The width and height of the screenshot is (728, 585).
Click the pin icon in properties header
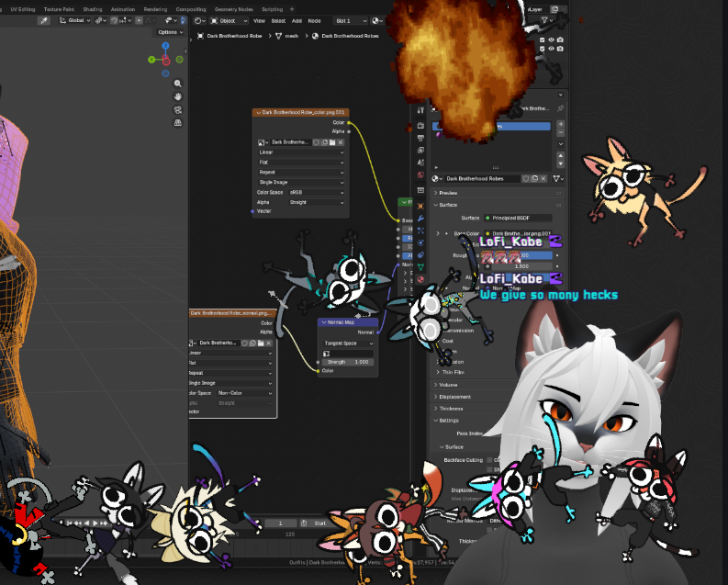tap(560, 108)
